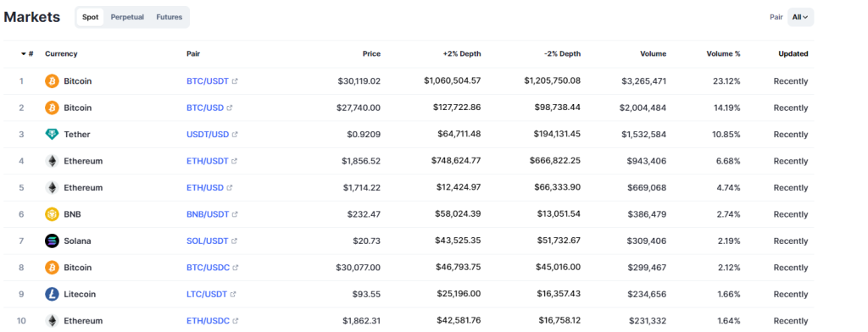Click the Litecoin currency name
Image resolution: width=868 pixels, height=332 pixels.
click(x=80, y=294)
